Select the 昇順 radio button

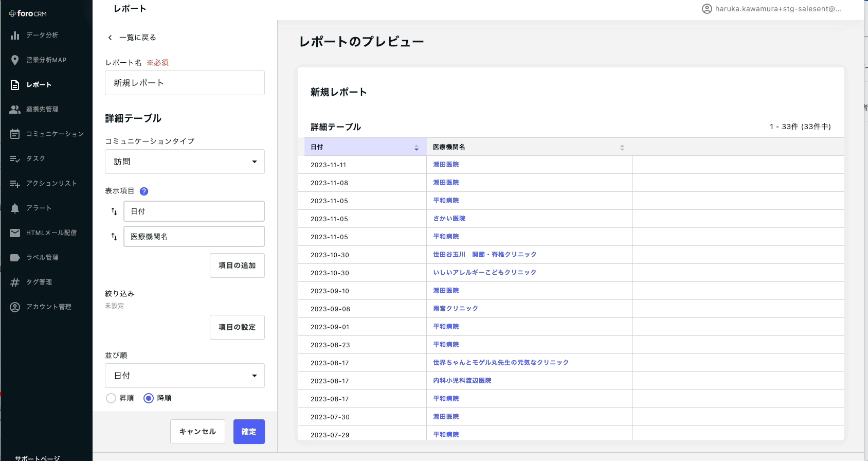(x=111, y=398)
